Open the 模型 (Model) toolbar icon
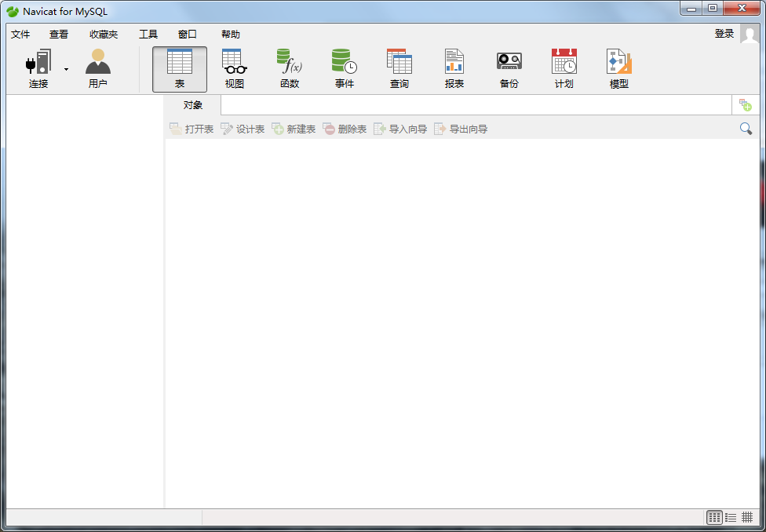The height and width of the screenshot is (532, 766). pos(619,69)
